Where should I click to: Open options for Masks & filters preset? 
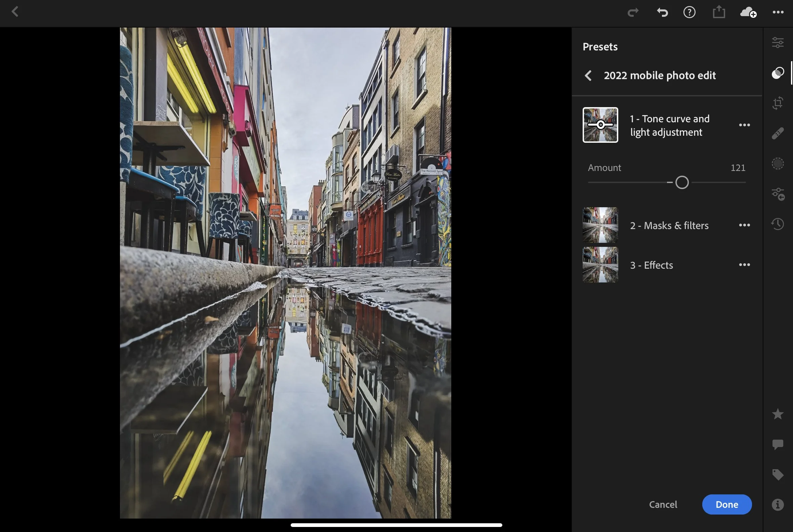[744, 225]
